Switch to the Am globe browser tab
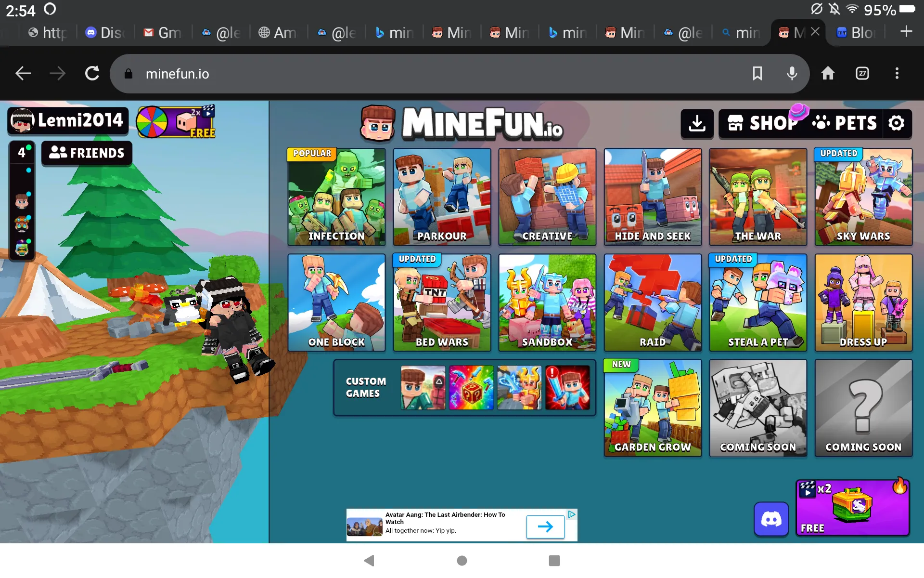Image resolution: width=924 pixels, height=578 pixels. (279, 33)
